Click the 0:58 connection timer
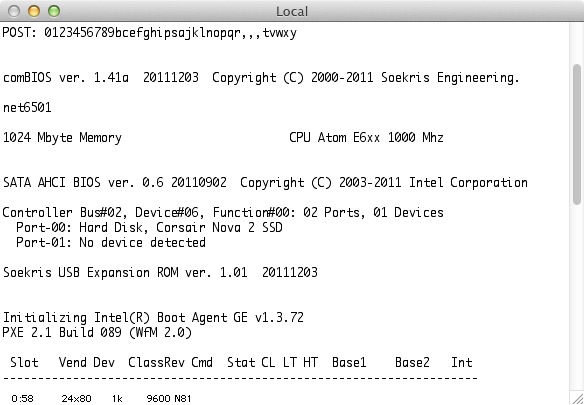584x405 pixels. click(22, 399)
